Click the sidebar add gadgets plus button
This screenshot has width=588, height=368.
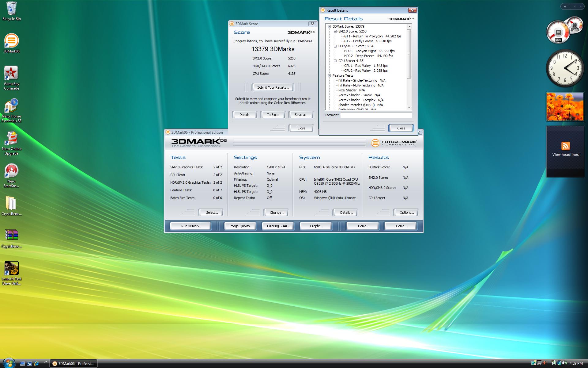[x=565, y=6]
